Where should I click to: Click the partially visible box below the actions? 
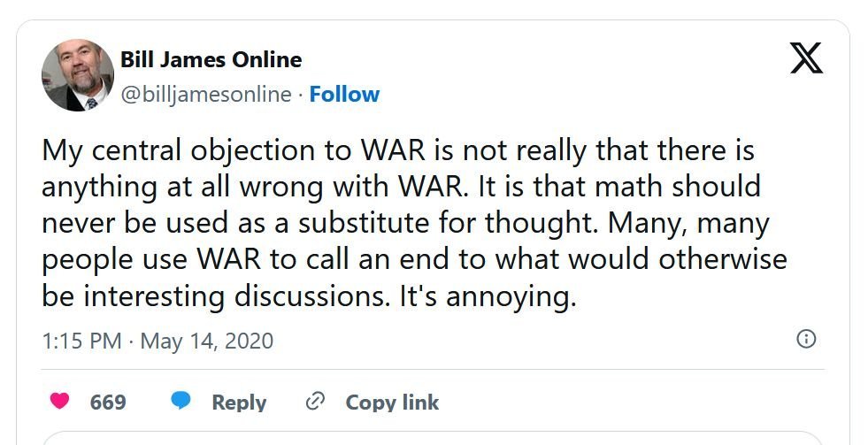pos(434,437)
